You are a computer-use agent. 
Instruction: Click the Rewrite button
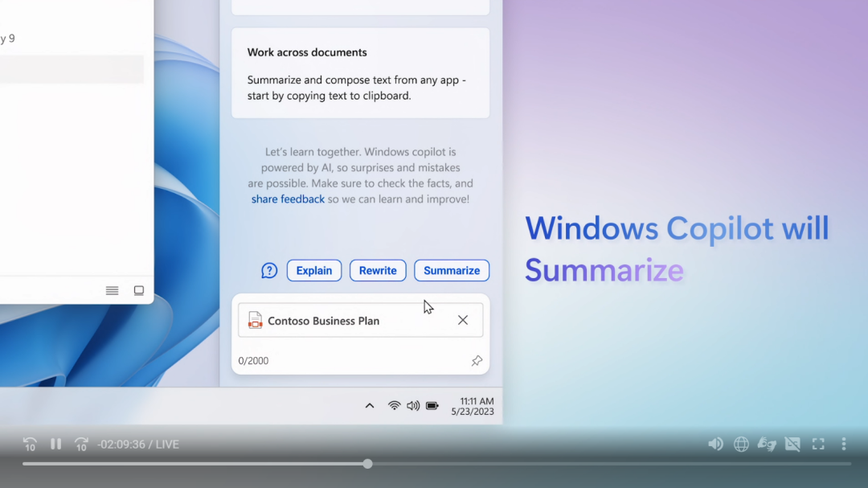coord(378,270)
